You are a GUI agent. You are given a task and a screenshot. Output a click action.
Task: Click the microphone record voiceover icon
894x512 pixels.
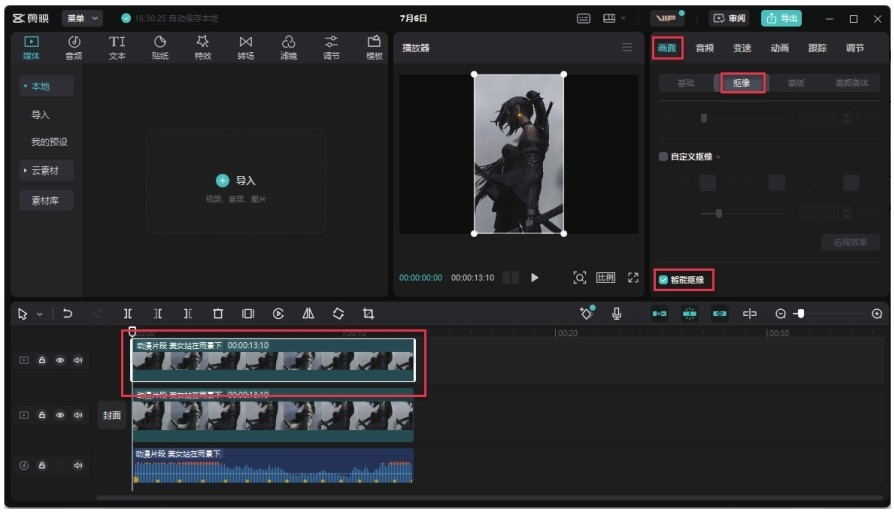coord(616,314)
